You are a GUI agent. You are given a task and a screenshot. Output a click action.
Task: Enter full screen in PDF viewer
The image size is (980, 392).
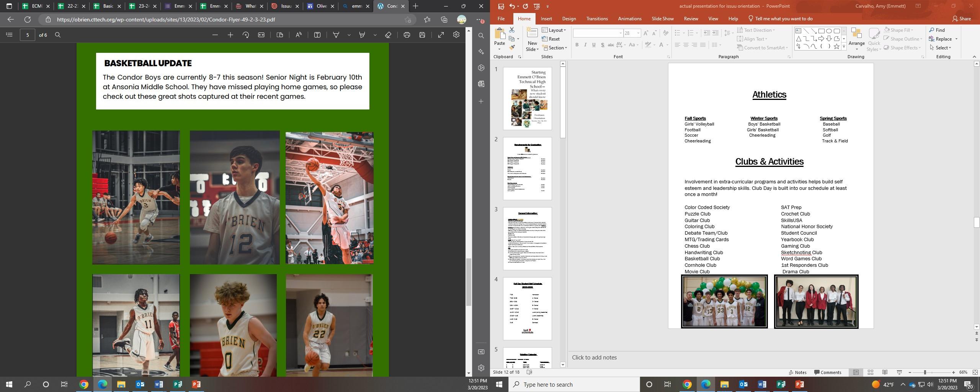[441, 35]
